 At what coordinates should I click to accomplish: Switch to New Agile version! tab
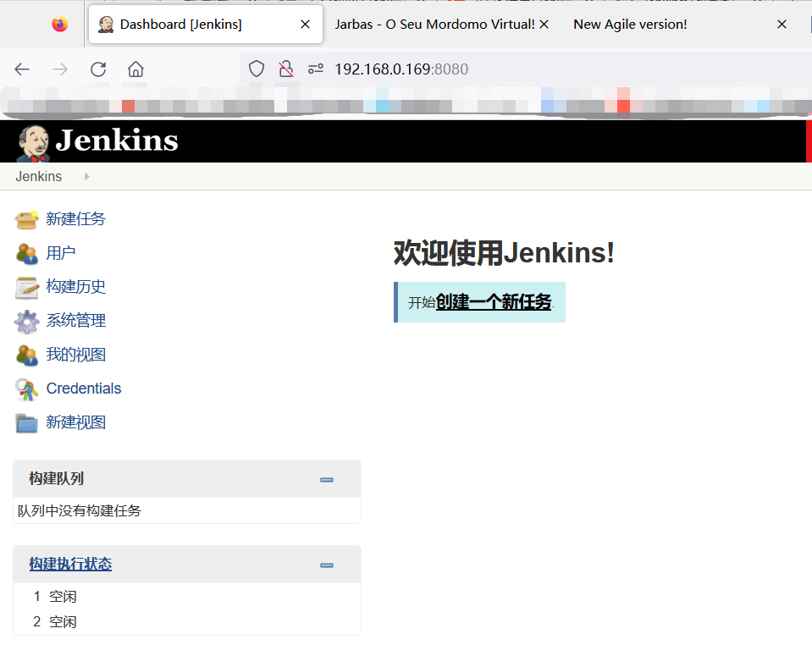click(x=630, y=25)
